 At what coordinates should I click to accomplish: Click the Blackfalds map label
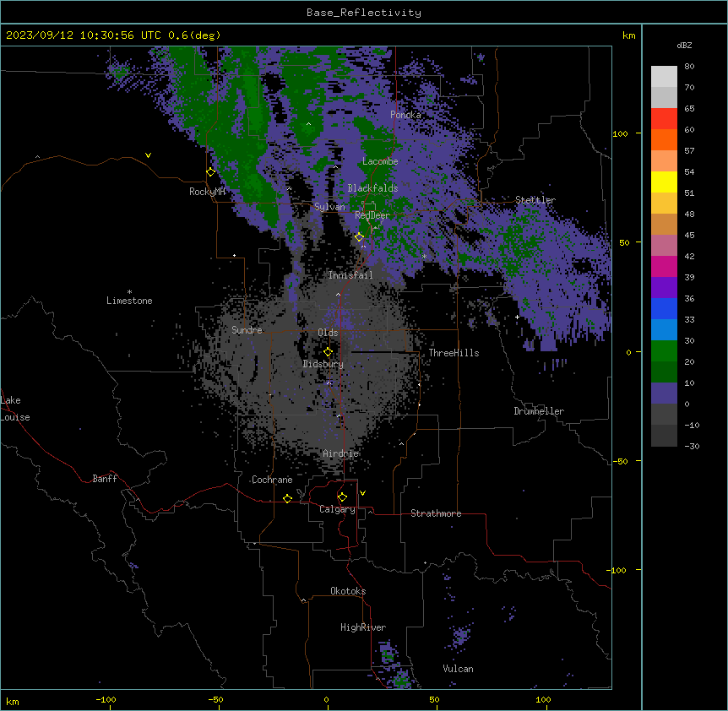tap(372, 188)
